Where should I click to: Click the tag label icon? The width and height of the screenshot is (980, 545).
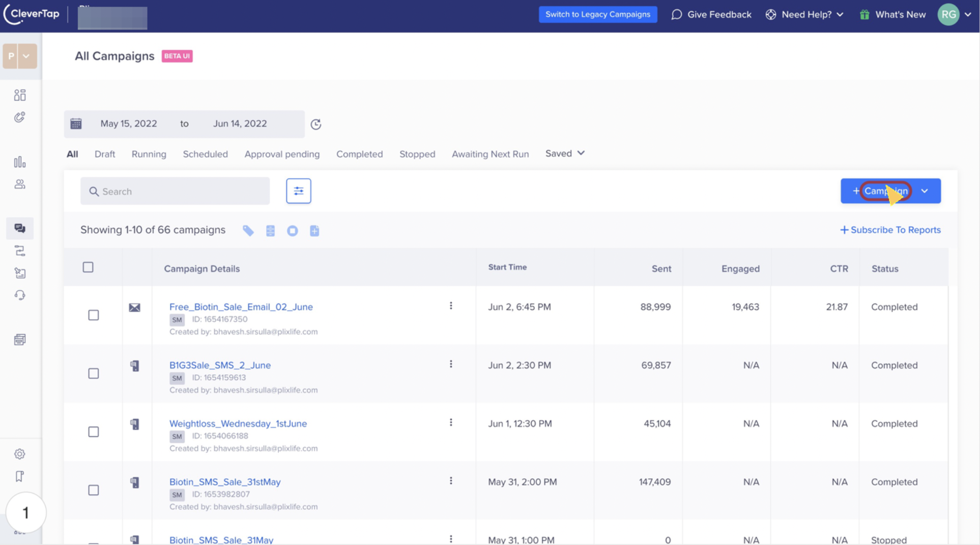[x=248, y=231]
